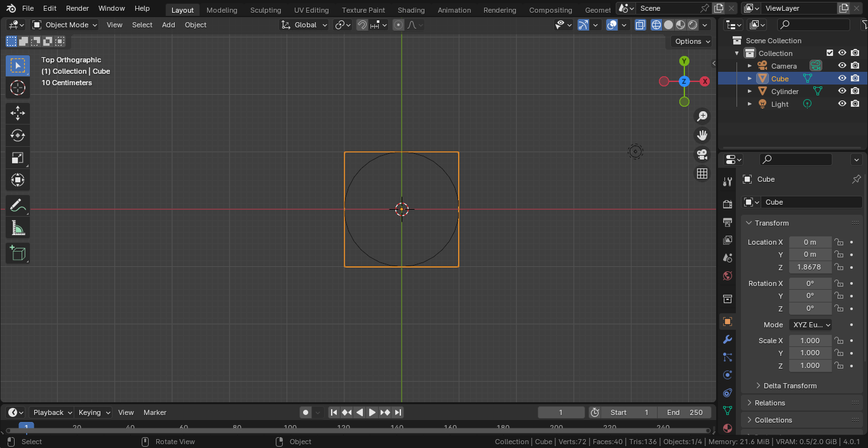Uncheck Collection exclude checkbox

coord(829,53)
